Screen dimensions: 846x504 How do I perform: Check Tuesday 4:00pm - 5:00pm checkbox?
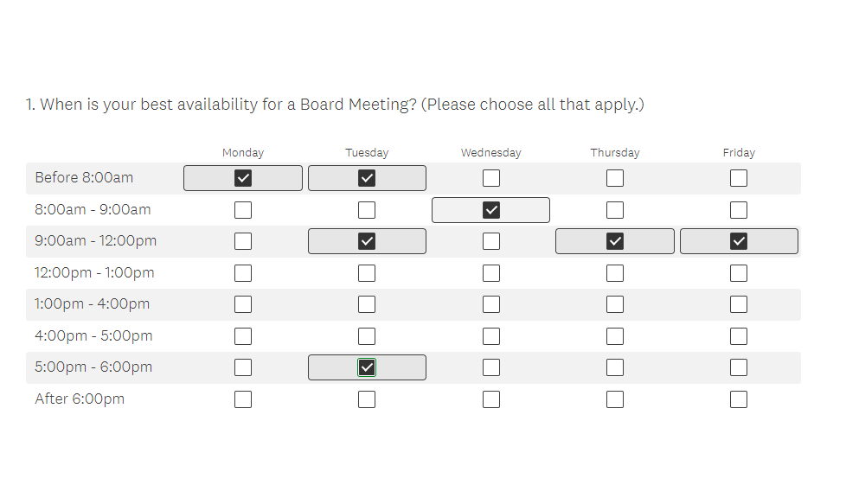[367, 335]
